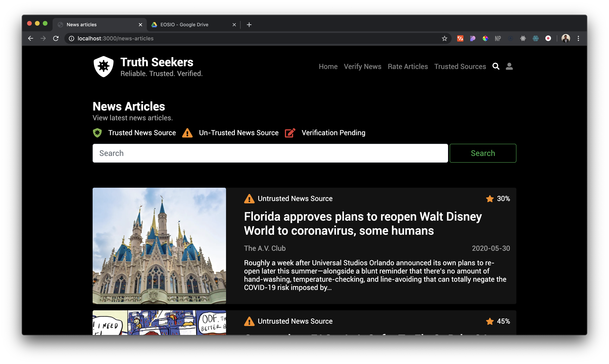The width and height of the screenshot is (609, 364).
Task: Open the Chrome three-dot menu
Action: (x=578, y=39)
